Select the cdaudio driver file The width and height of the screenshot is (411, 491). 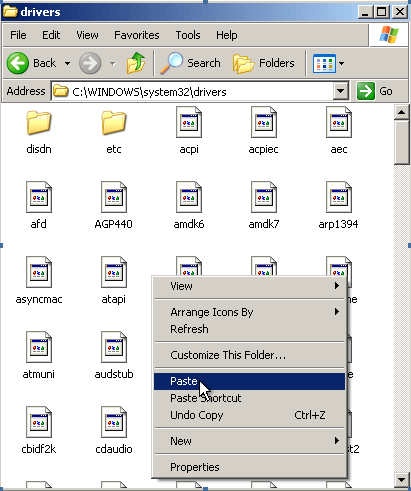click(x=114, y=430)
